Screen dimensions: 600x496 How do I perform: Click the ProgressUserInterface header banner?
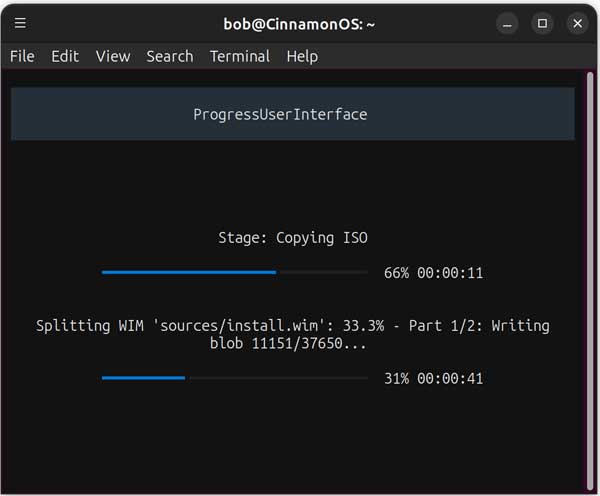point(292,114)
